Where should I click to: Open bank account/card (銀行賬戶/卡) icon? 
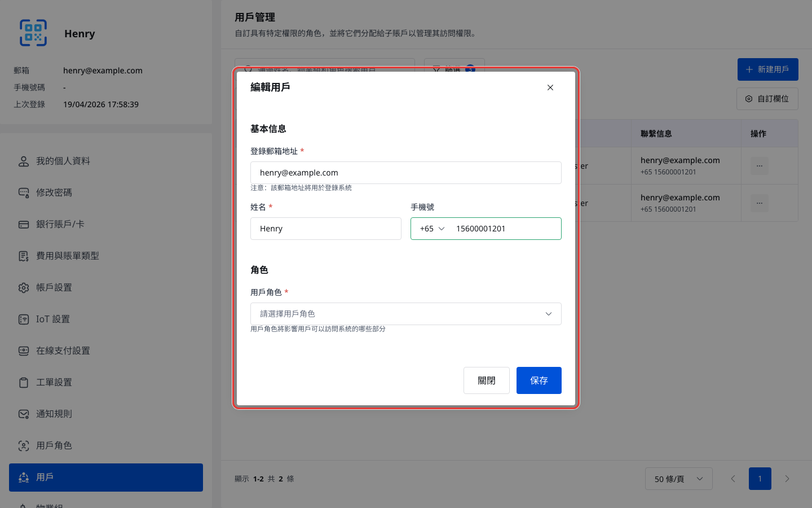[x=24, y=225]
